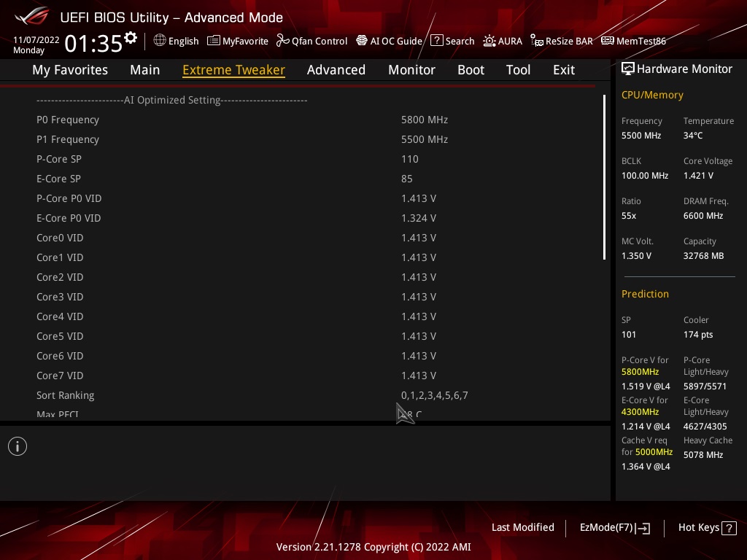This screenshot has height=560, width=747.
Task: Click the EzMode(F7) label
Action: 606,527
